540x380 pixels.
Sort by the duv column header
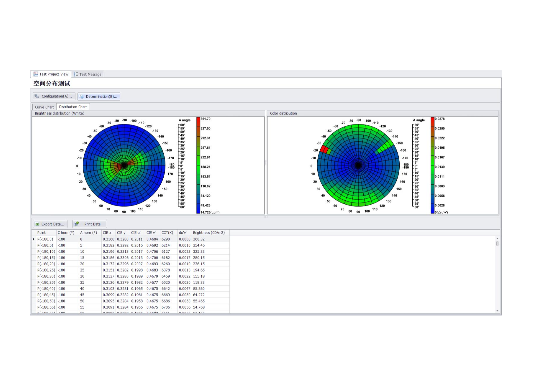(x=184, y=233)
